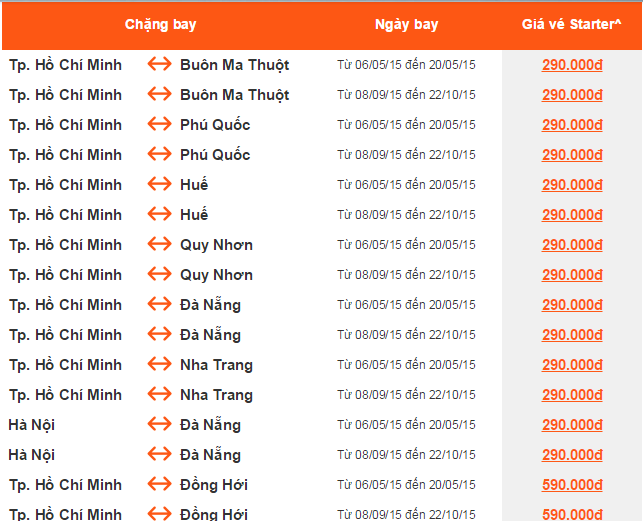
Task: Select the arrow icon in Huế 06/05/15 row
Action: click(x=160, y=185)
